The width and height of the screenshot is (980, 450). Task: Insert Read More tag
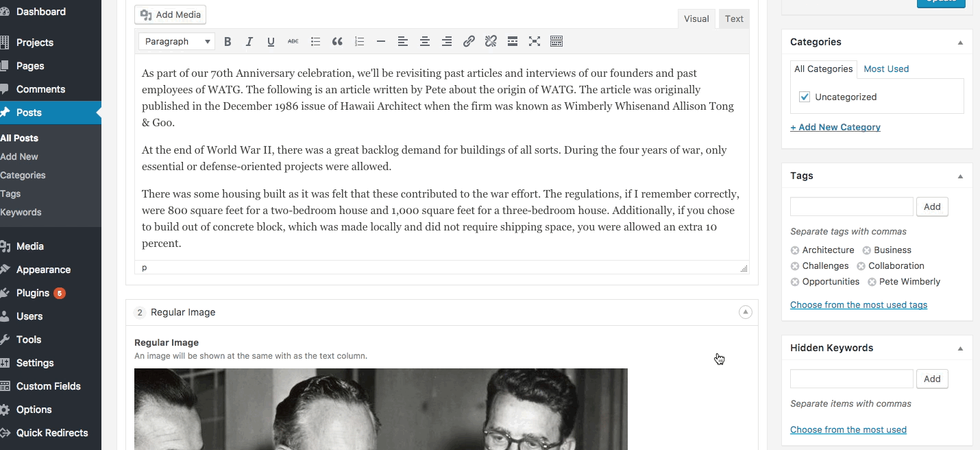pyautogui.click(x=513, y=42)
